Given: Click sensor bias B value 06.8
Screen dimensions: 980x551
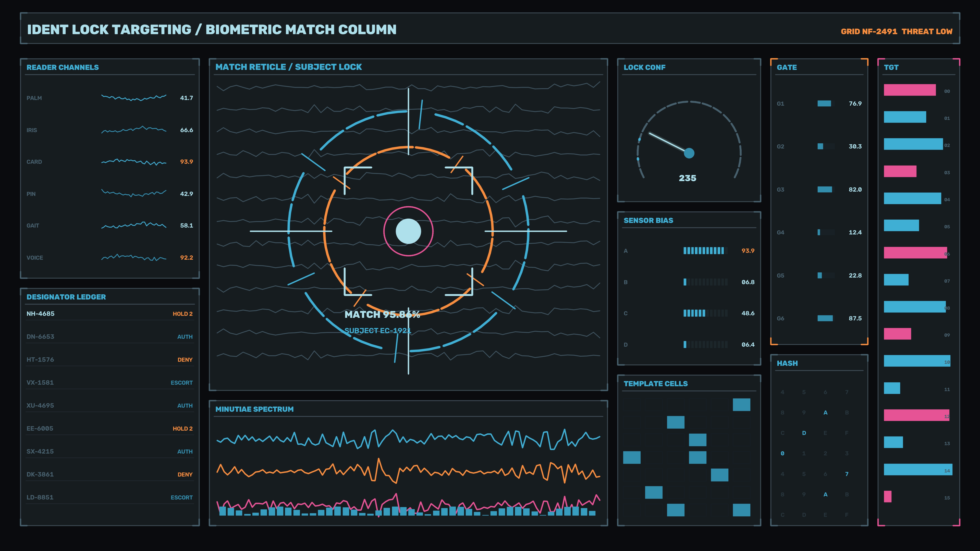Looking at the screenshot, I should pyautogui.click(x=748, y=282).
